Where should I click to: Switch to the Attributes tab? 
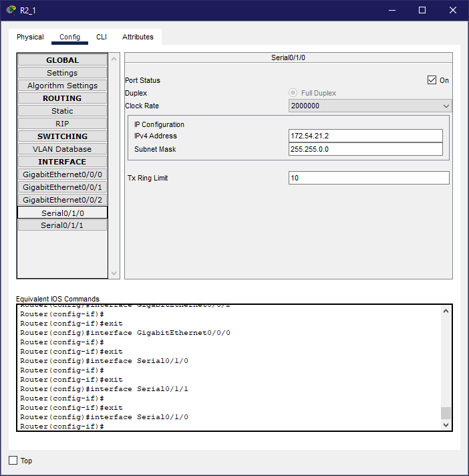click(x=138, y=37)
